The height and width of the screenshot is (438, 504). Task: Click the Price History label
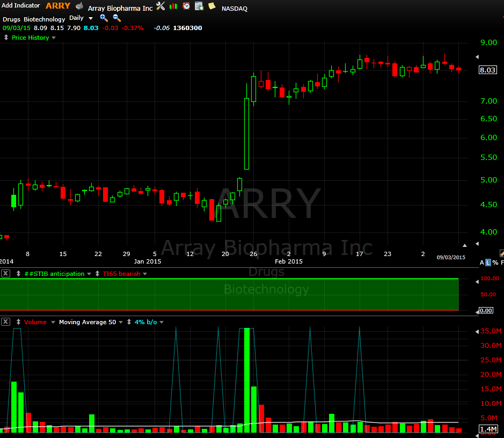tap(30, 38)
